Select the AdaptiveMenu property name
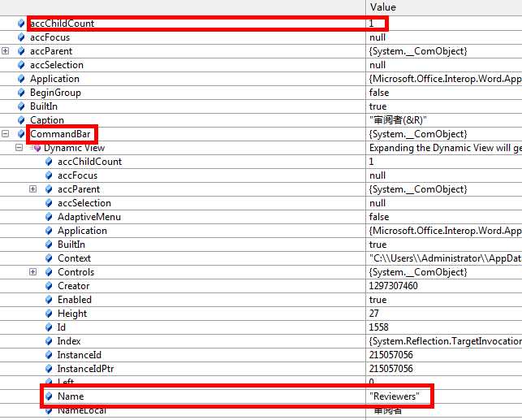 click(89, 217)
